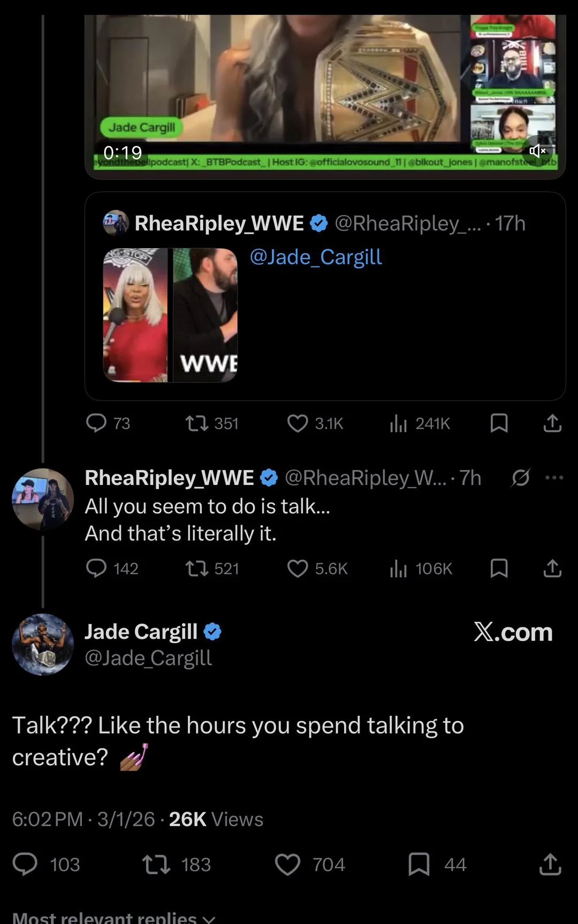
Task: Bookmark the tweet with 106K views
Action: tap(499, 568)
